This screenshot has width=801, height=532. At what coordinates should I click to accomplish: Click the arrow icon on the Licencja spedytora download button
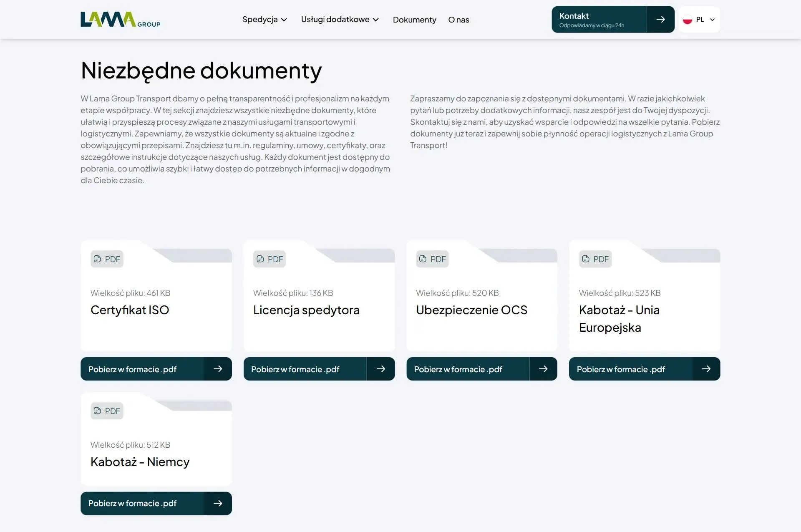(380, 369)
